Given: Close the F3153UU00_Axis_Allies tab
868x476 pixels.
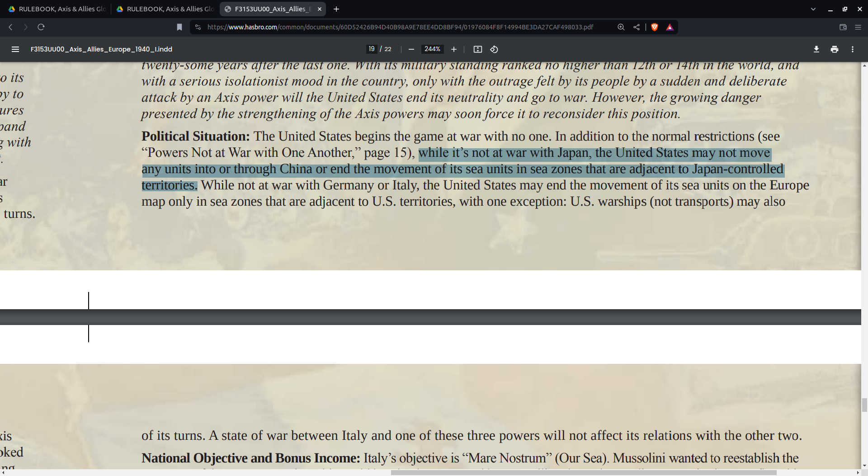Looking at the screenshot, I should pos(320,9).
